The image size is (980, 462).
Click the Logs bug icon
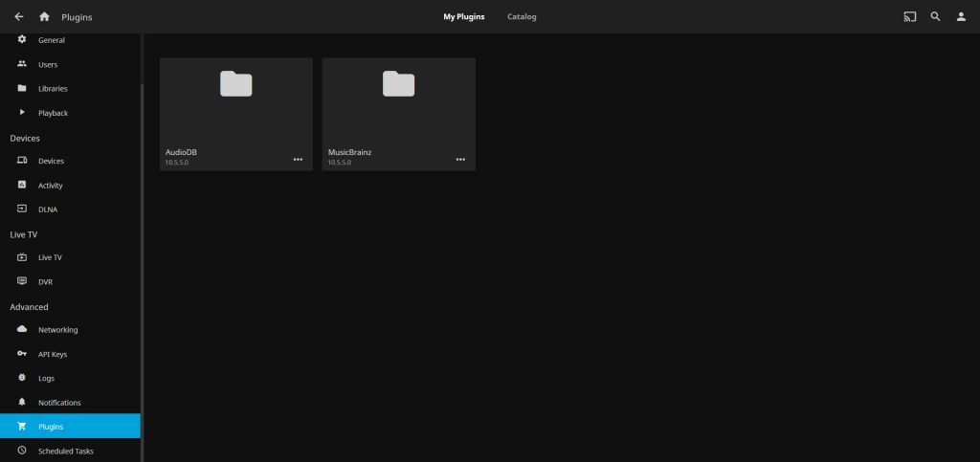pos(22,378)
